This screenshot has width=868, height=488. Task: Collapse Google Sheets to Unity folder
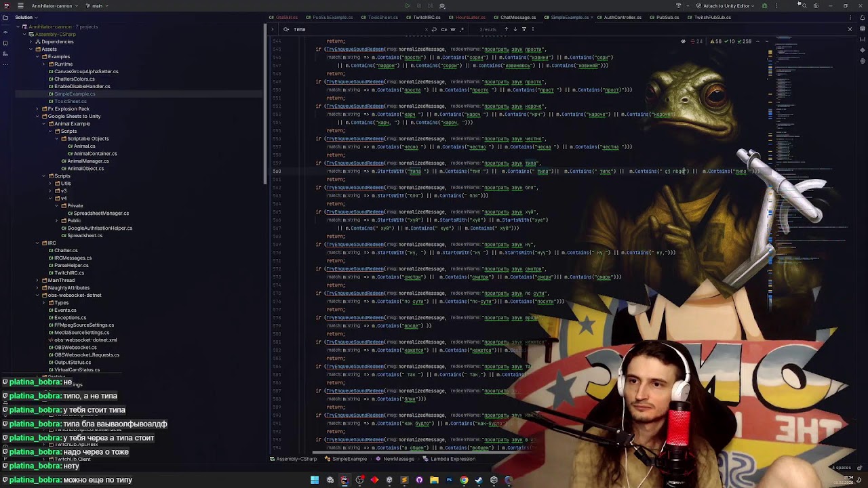tap(37, 116)
